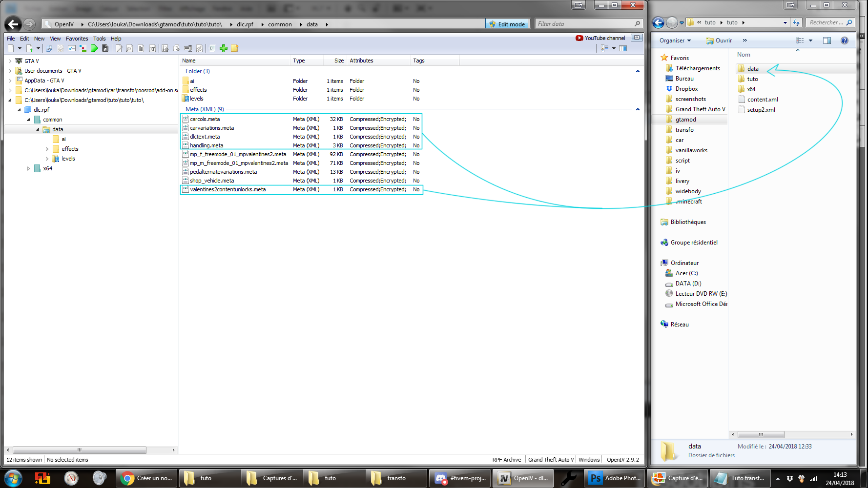Click the rename toolbar icon
The height and width of the screenshot is (488, 868).
point(188,48)
